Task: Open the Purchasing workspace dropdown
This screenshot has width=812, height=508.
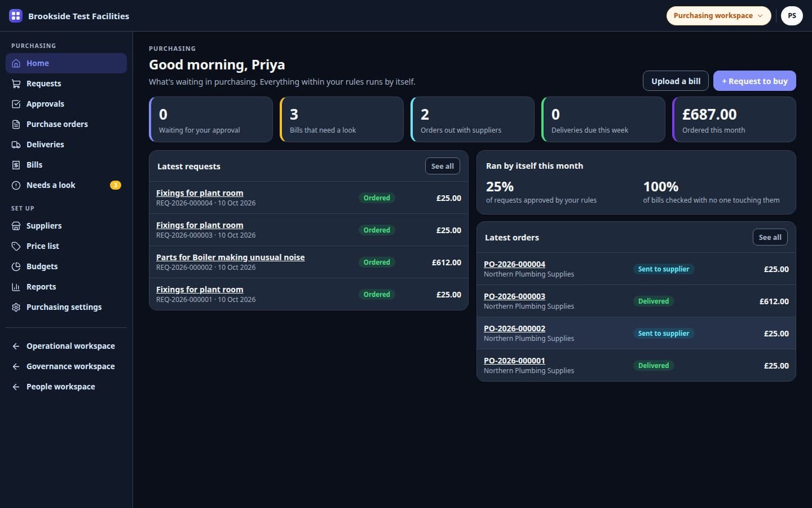Action: 718,16
